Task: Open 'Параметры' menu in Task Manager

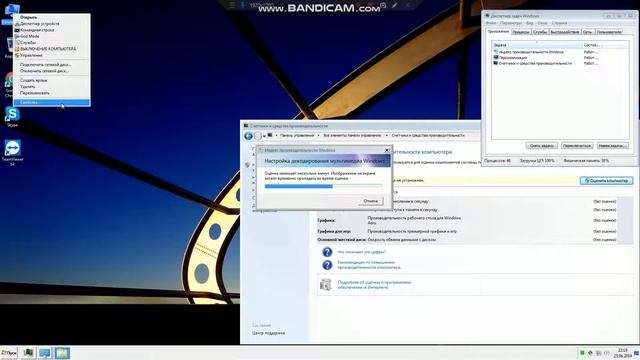Action: point(511,23)
